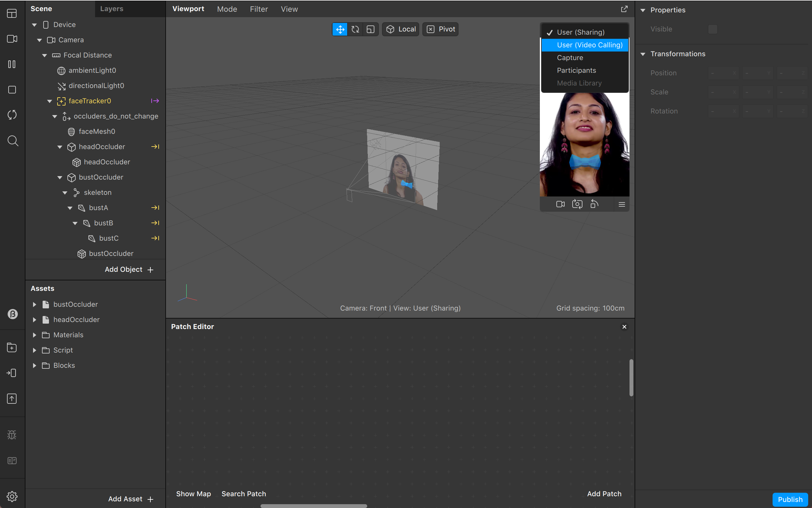This screenshot has width=812, height=508.
Task: Collapse the Transformations section
Action: (x=643, y=54)
